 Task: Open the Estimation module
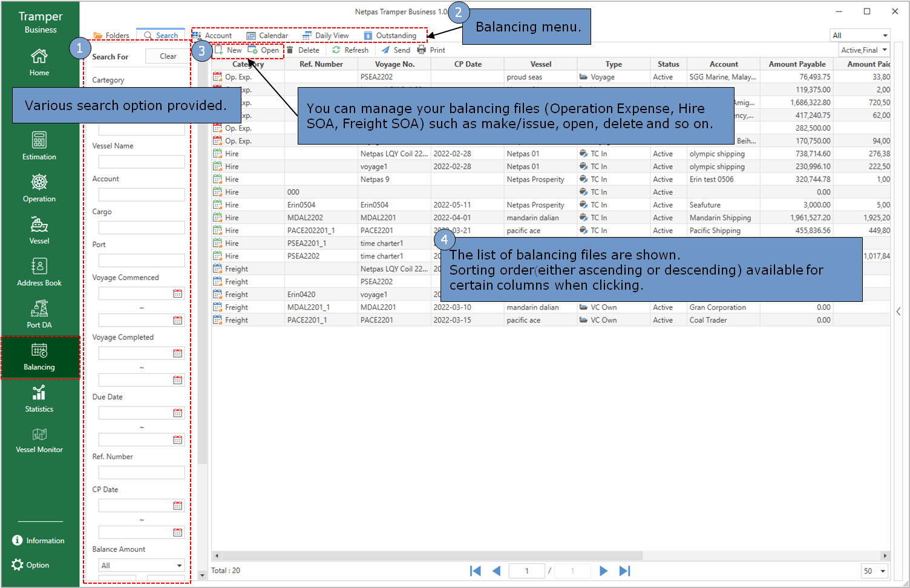(x=39, y=146)
